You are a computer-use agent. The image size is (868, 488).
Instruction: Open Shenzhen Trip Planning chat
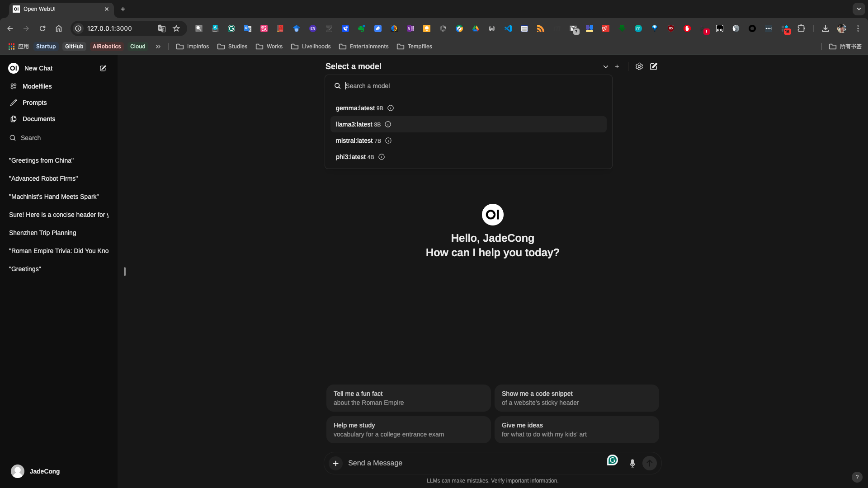pos(42,232)
